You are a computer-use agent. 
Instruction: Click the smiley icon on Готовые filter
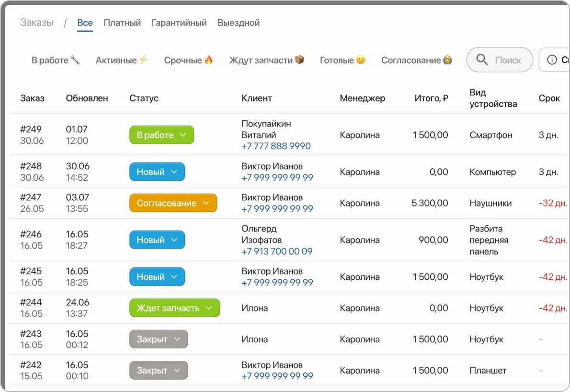(361, 59)
